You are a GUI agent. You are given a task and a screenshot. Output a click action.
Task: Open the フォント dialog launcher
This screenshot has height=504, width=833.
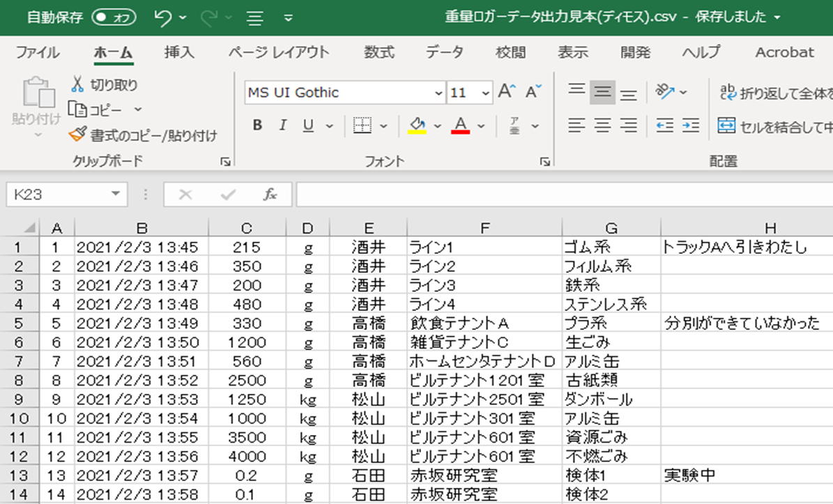coord(544,162)
